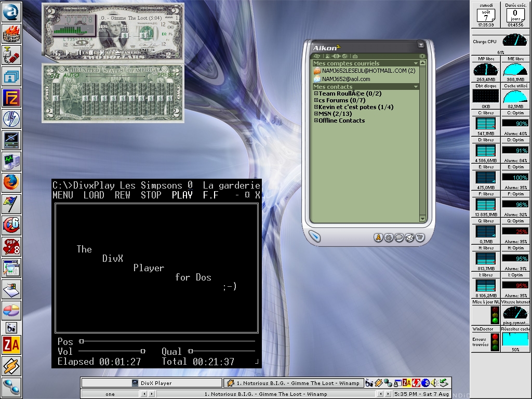Image resolution: width=532 pixels, height=399 pixels.
Task: Collapse the Team Roullée group
Action: click(x=316, y=94)
